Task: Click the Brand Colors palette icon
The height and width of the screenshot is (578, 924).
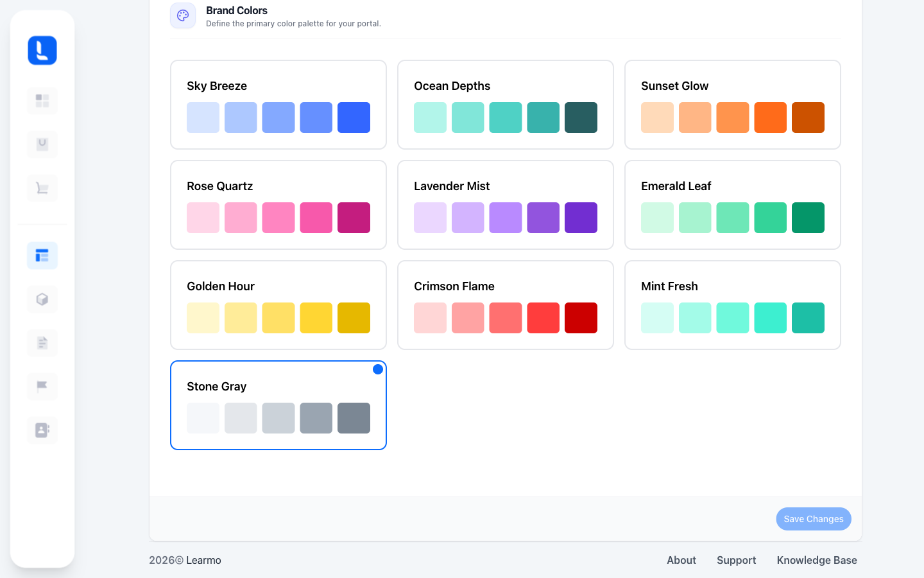Action: [x=183, y=15]
